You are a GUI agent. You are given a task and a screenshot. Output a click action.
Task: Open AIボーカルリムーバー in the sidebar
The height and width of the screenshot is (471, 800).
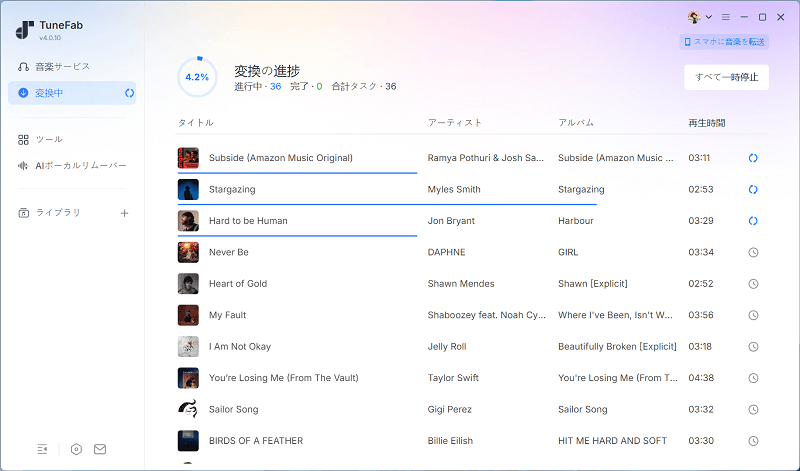pyautogui.click(x=72, y=165)
